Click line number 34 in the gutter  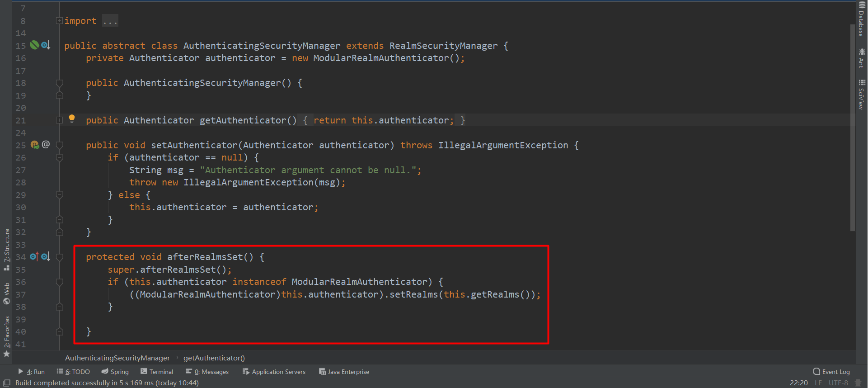pos(21,257)
